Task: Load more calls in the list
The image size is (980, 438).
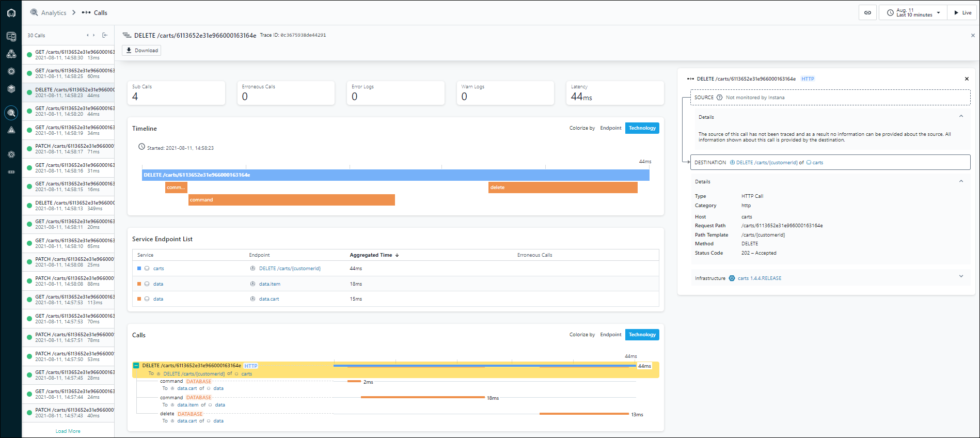Action: pos(68,431)
